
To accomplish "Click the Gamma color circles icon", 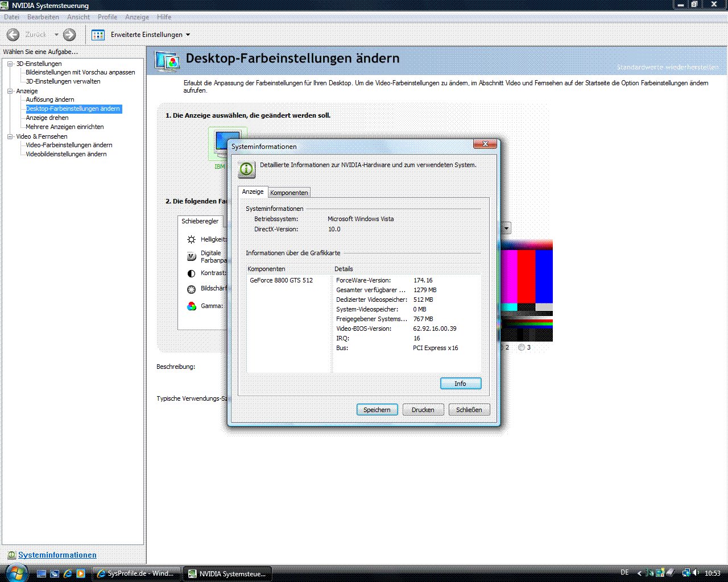I will click(x=192, y=306).
